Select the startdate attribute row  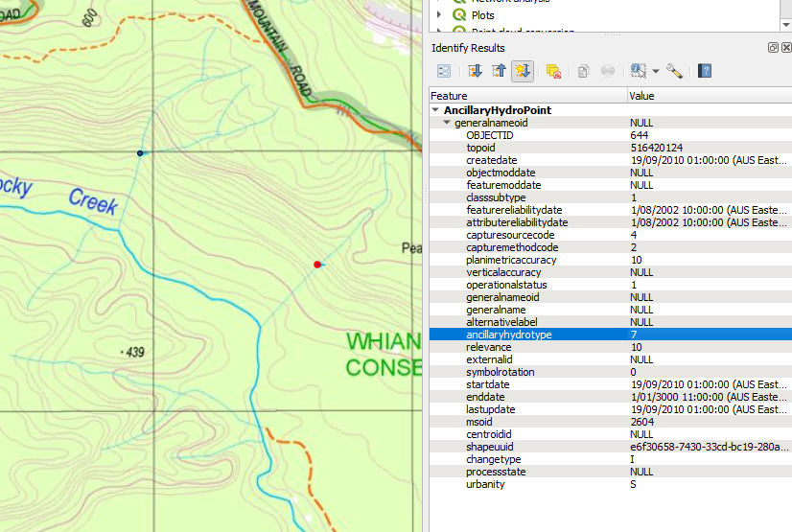click(x=611, y=384)
